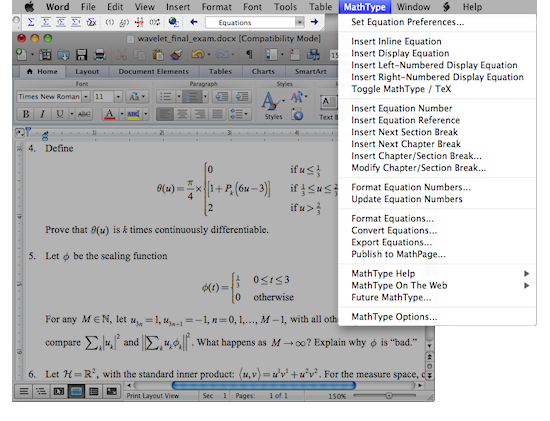Open bulleted list style dropdown arrow

coord(179,96)
